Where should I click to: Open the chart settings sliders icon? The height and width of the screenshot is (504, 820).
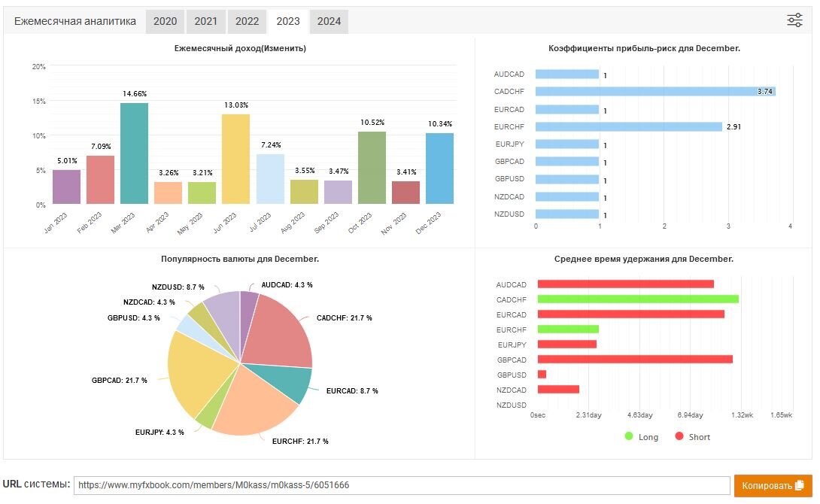click(x=794, y=20)
